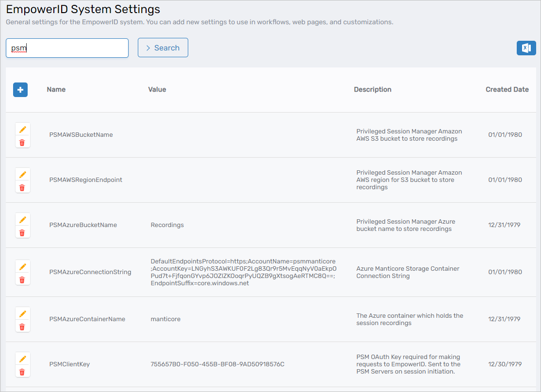Click the blue add new setting button
The height and width of the screenshot is (392, 541).
[x=20, y=90]
